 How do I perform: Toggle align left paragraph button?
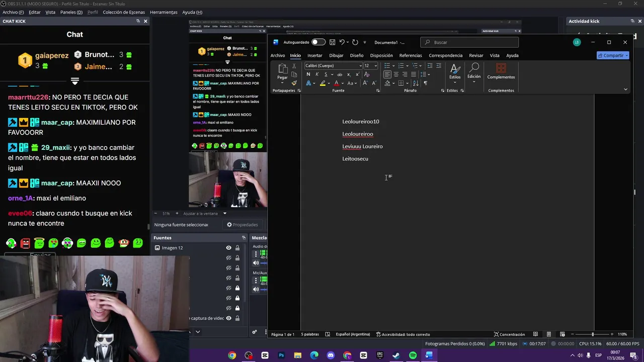pos(387,74)
